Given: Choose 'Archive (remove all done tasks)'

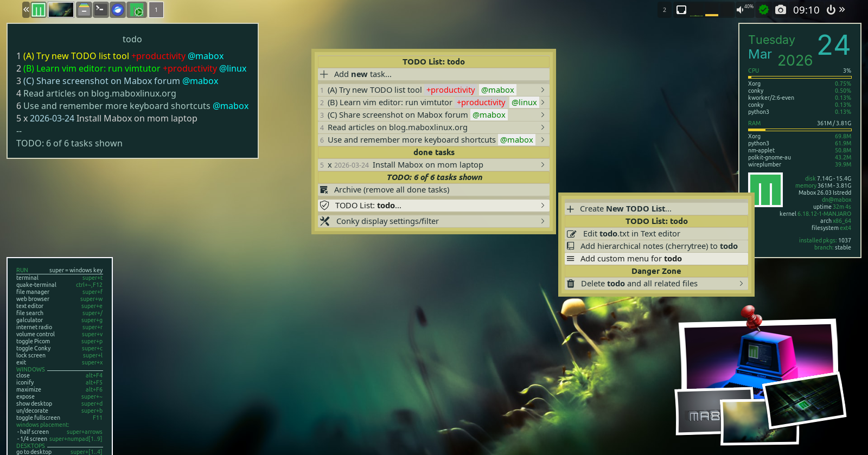Looking at the screenshot, I should point(391,190).
